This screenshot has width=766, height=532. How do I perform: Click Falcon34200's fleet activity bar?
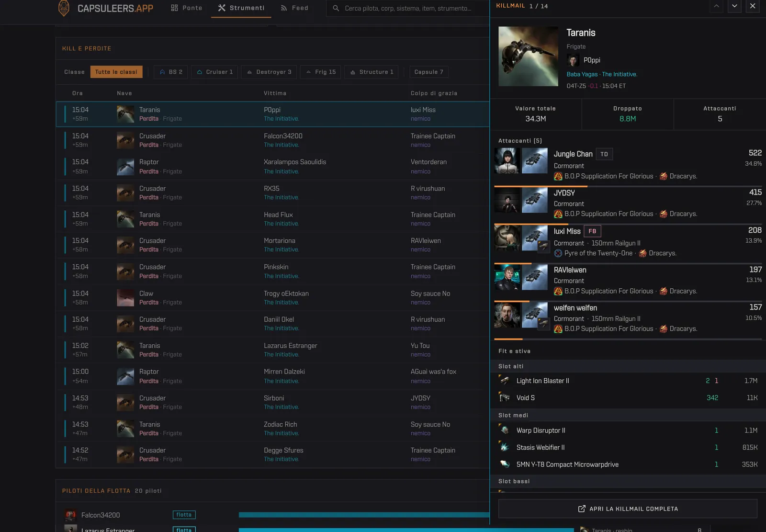tap(364, 515)
